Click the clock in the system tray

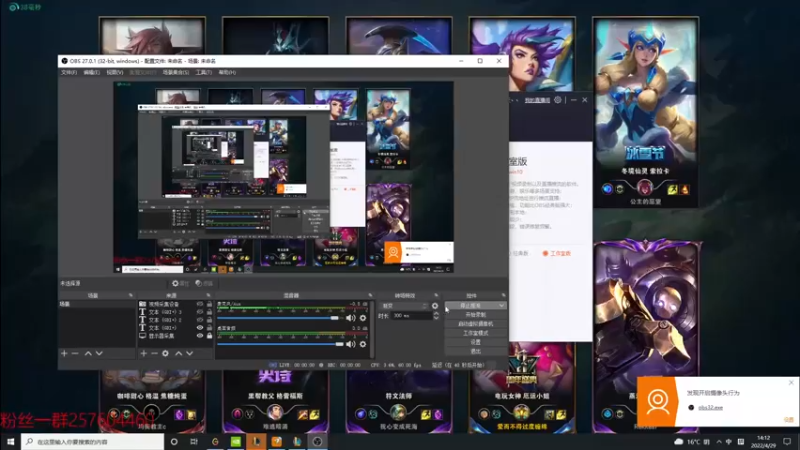coord(763,441)
